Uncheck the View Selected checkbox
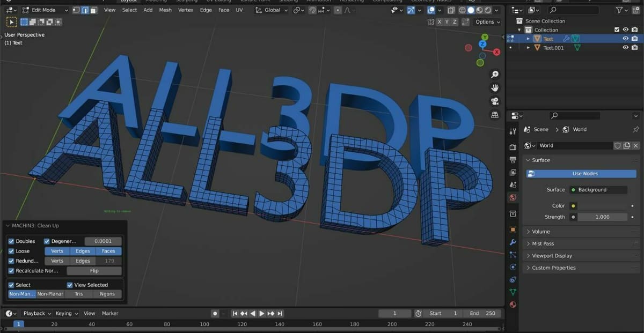 [70, 285]
